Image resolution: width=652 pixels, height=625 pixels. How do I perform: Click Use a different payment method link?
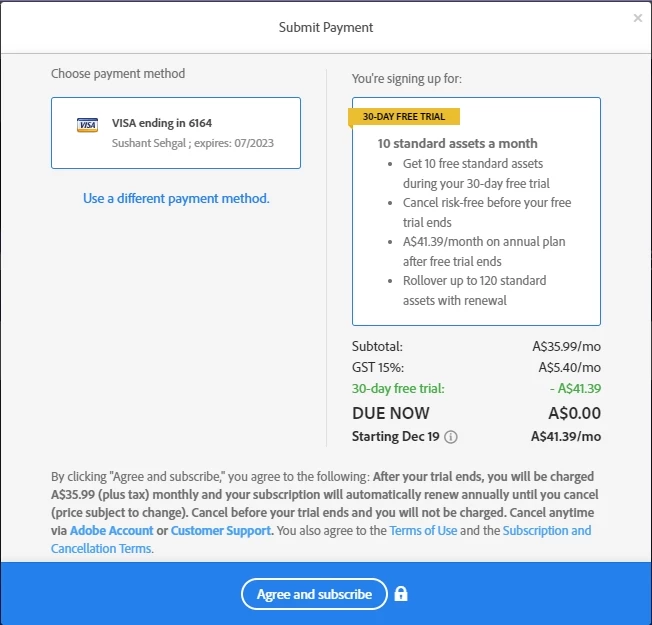176,198
